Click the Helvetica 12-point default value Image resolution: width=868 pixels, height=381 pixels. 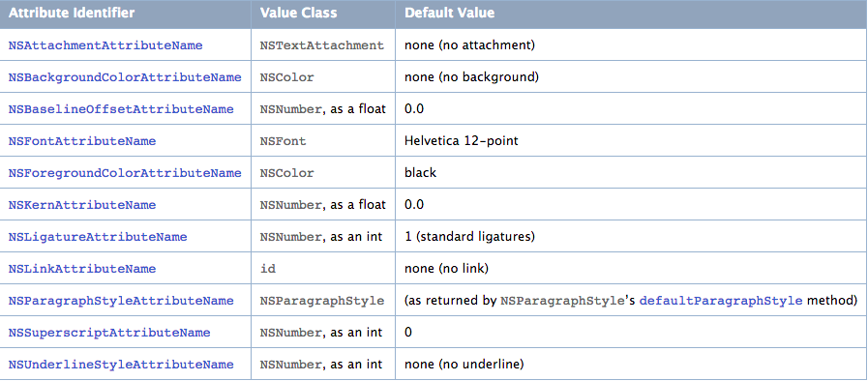(x=462, y=141)
